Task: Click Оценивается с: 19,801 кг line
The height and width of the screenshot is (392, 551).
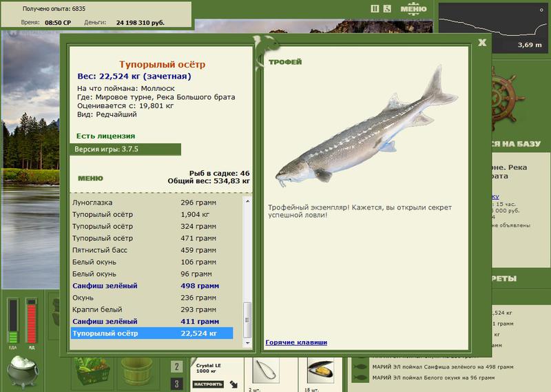Action: point(125,106)
